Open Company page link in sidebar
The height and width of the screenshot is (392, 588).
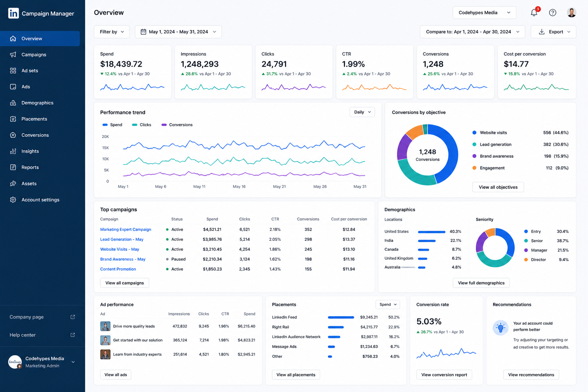pyautogui.click(x=27, y=317)
